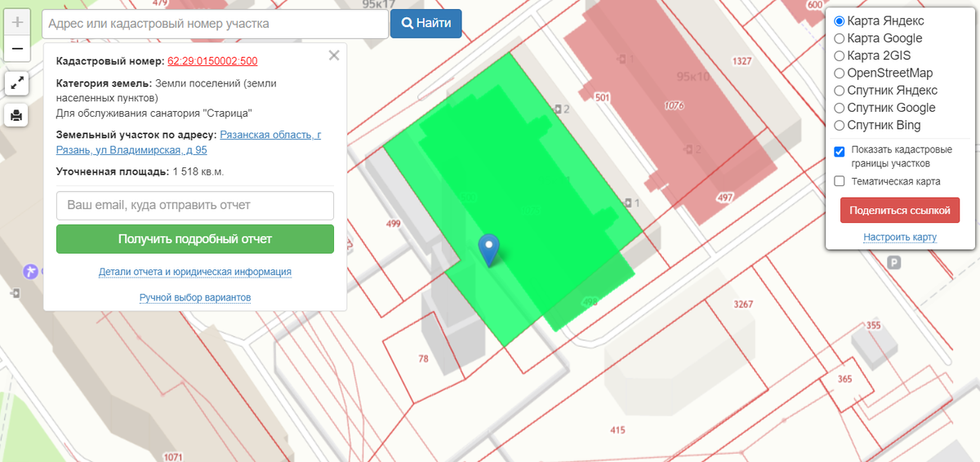
Task: Zoom out the map with minus button
Action: 17,49
